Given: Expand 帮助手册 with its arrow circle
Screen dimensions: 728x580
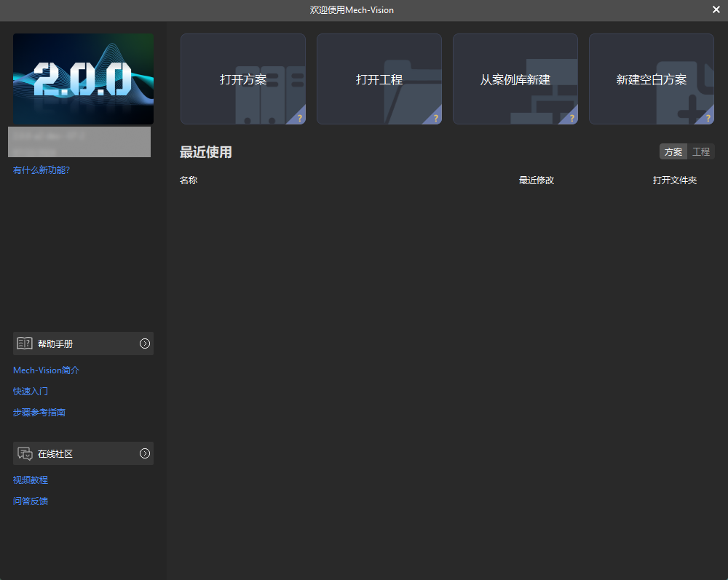Looking at the screenshot, I should (145, 343).
